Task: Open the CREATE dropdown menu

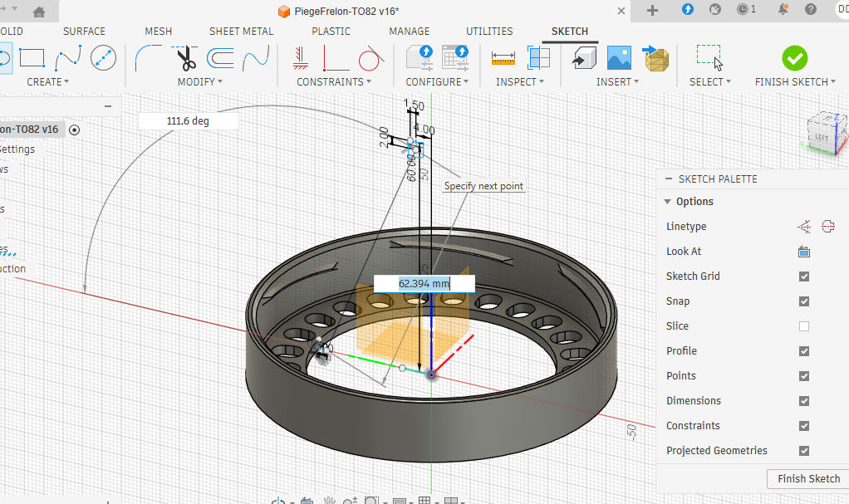Action: click(x=47, y=82)
